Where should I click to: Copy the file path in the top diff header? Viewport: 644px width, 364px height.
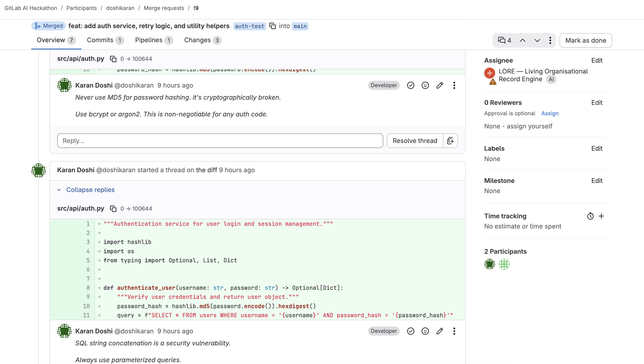[x=113, y=59]
